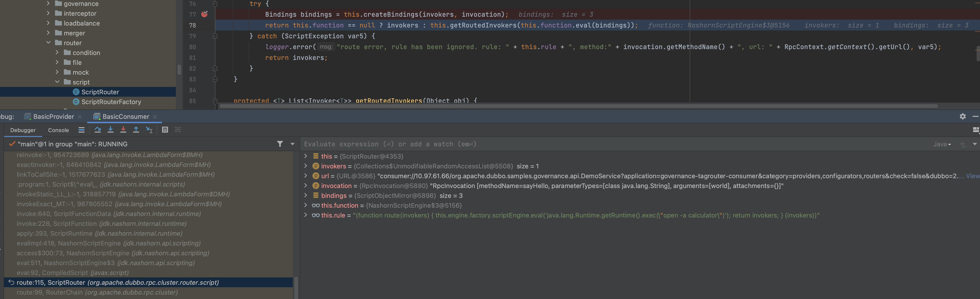Image resolution: width=980 pixels, height=299 pixels.
Task: Click the red Force Step Into icon
Action: point(123,130)
